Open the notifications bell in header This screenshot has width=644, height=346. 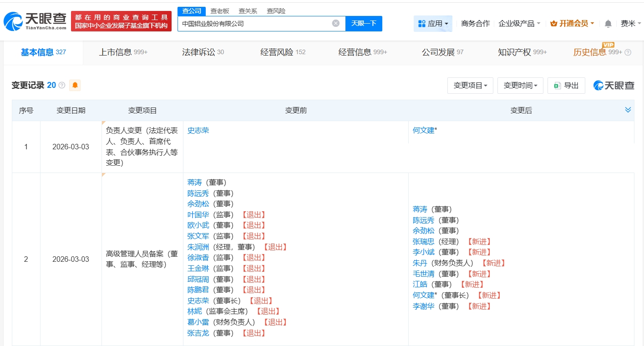pos(608,24)
